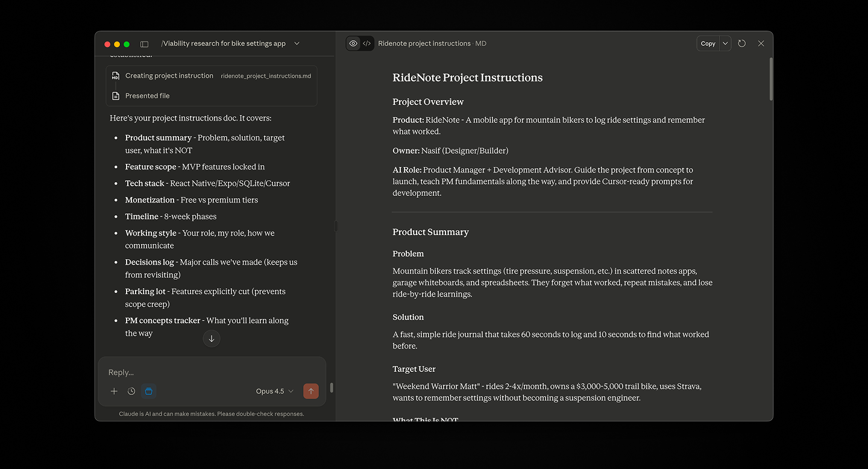Click the document icon next to Presented file
Screen dimensions: 868x469
pyautogui.click(x=115, y=95)
